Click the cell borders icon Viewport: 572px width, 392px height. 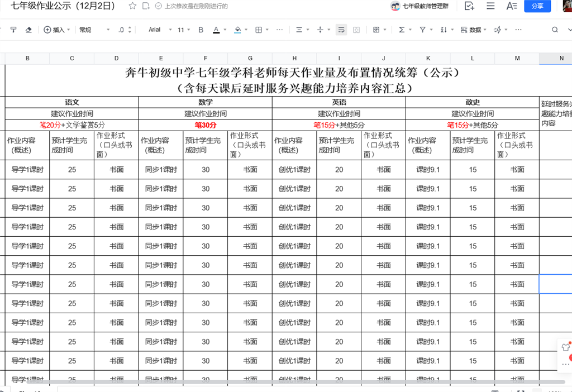(259, 30)
